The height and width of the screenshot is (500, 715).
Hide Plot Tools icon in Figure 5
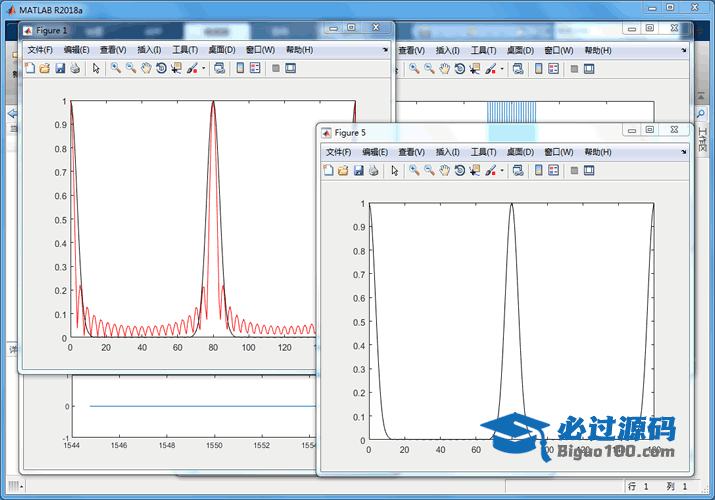pos(574,170)
